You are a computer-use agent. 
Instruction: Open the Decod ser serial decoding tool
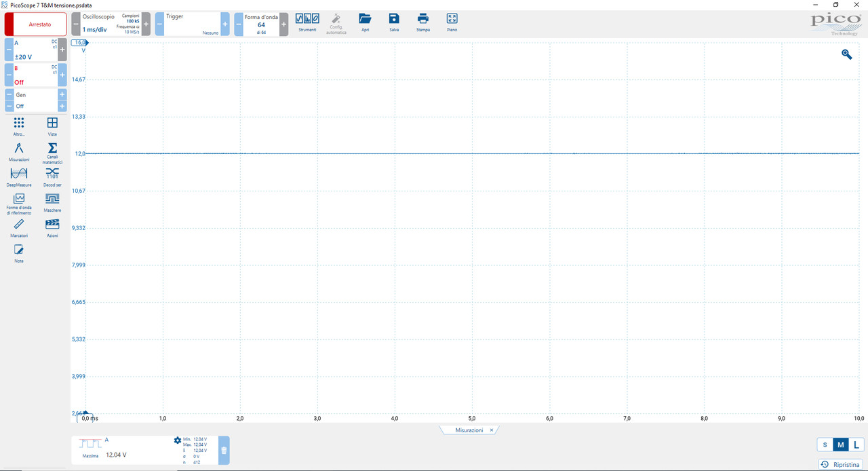click(52, 177)
